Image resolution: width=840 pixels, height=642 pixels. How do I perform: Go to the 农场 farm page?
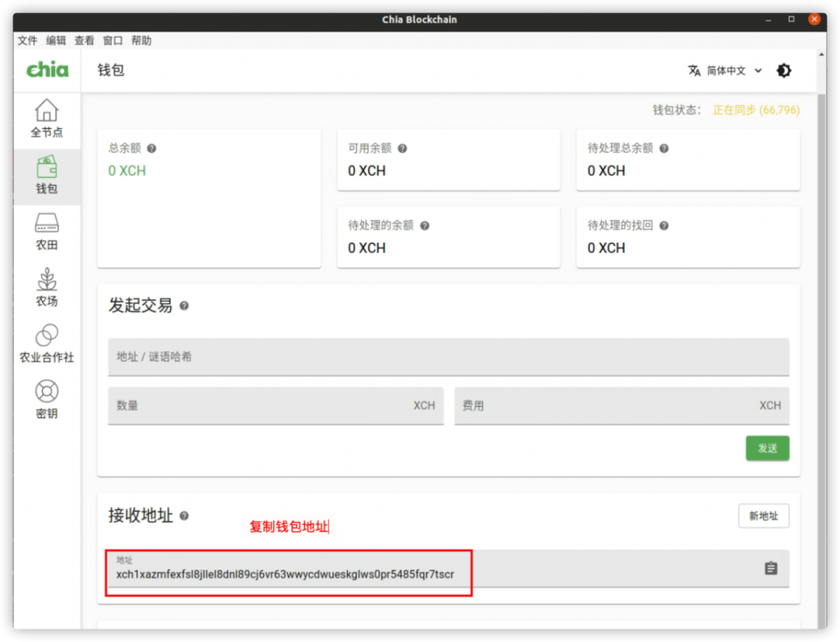tap(47, 288)
